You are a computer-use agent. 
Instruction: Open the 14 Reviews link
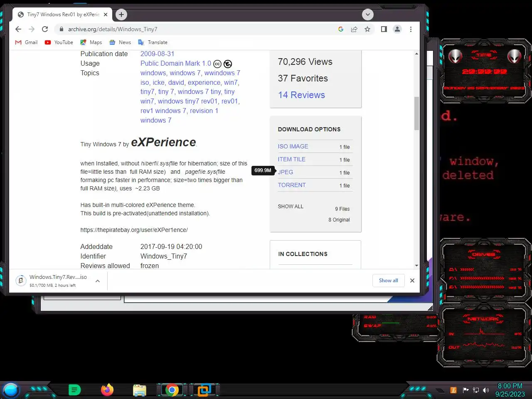[302, 95]
